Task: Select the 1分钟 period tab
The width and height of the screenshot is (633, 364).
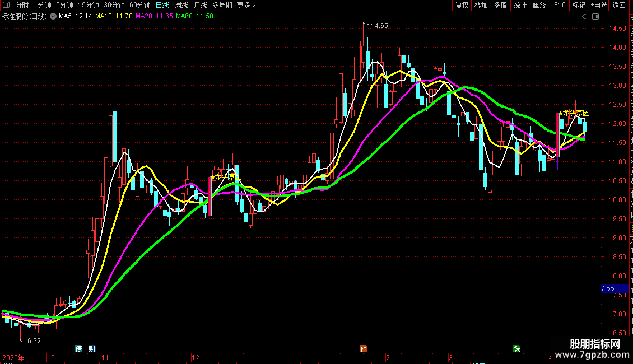Action: click(43, 5)
